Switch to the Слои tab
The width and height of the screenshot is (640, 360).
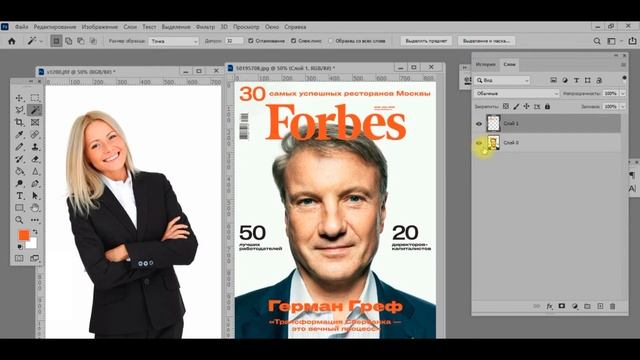pos(509,64)
